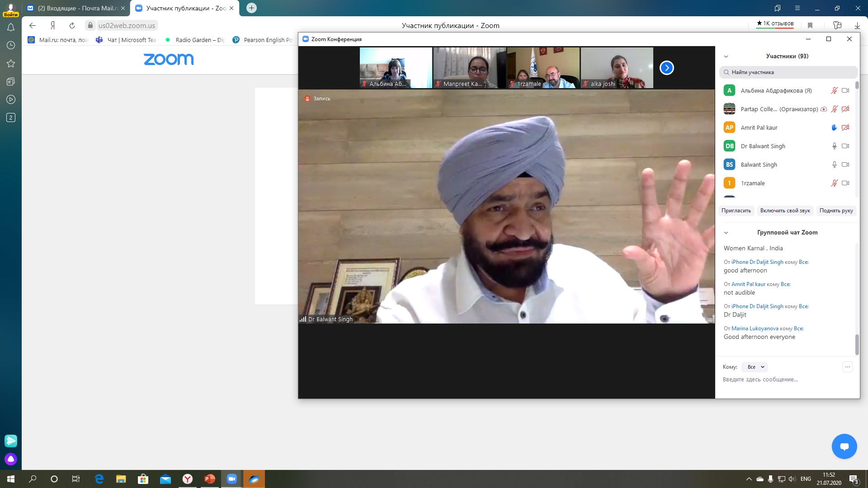Image resolution: width=868 pixels, height=488 pixels.
Task: Open Radio Garden bookmark
Action: click(195, 40)
